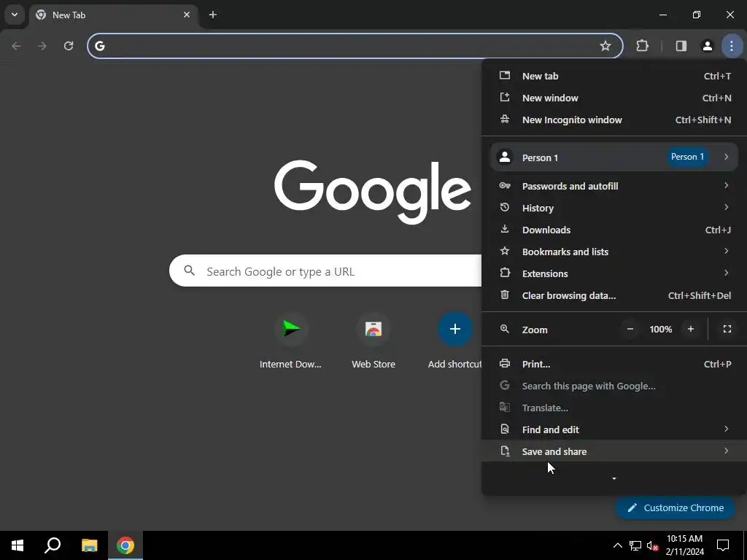747x560 pixels.
Task: Click the back navigation arrow
Action: coord(16,46)
